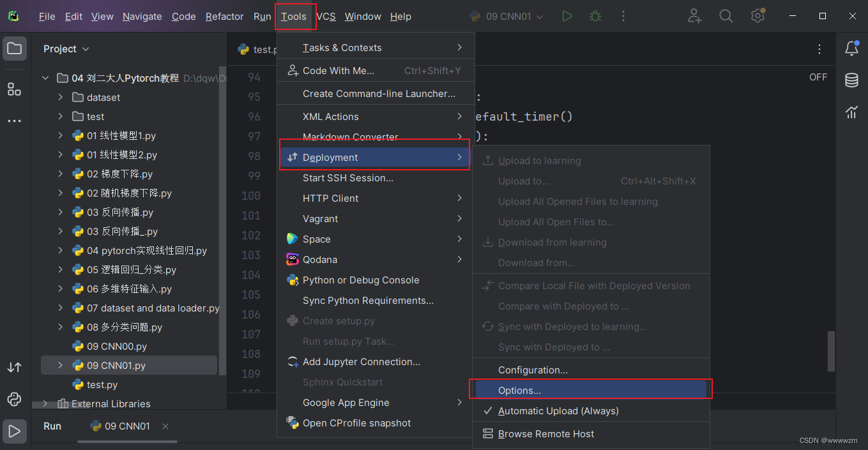Image resolution: width=868 pixels, height=450 pixels.
Task: Open Search Everywhere magnifier icon
Action: tap(726, 17)
